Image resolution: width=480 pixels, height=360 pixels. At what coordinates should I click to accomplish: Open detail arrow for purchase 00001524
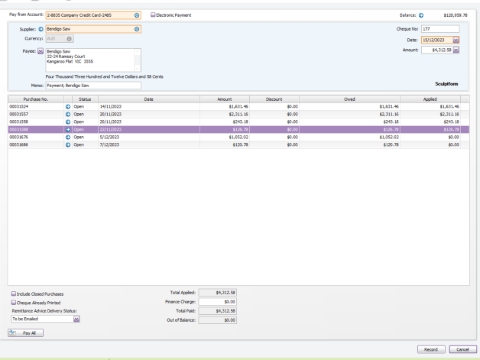68,107
